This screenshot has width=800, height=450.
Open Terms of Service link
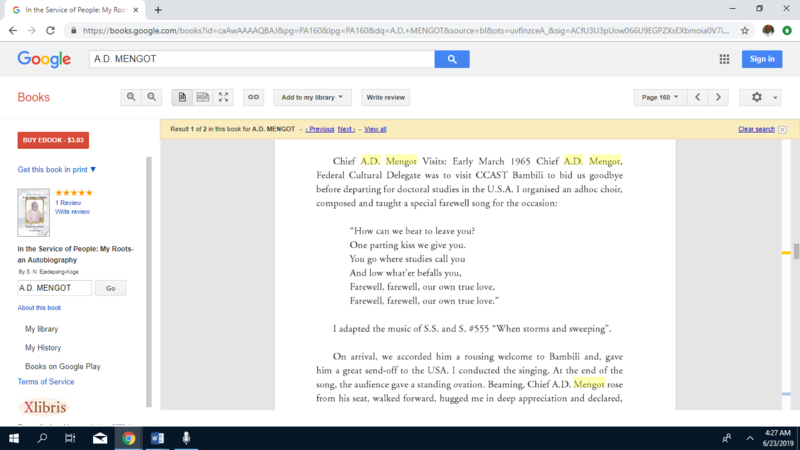pyautogui.click(x=46, y=382)
